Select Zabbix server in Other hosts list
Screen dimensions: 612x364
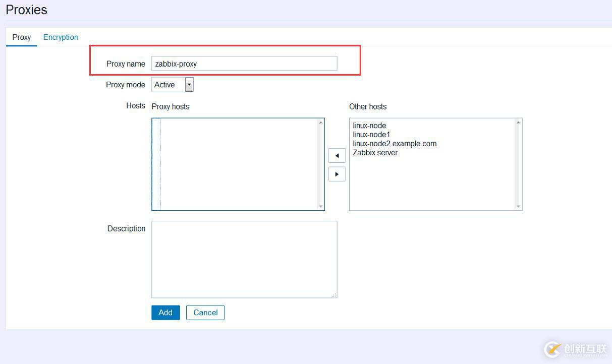tap(375, 153)
